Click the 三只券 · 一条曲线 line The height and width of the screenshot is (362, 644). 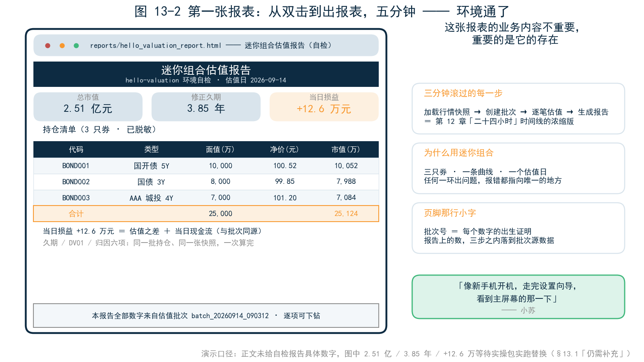485,172
